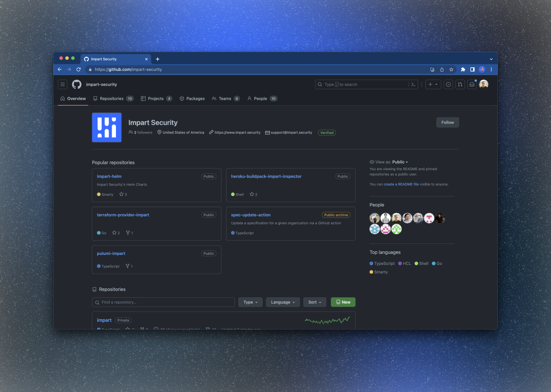The image size is (551, 392).
Task: Change the View as Public dropdown
Action: pyautogui.click(x=400, y=162)
